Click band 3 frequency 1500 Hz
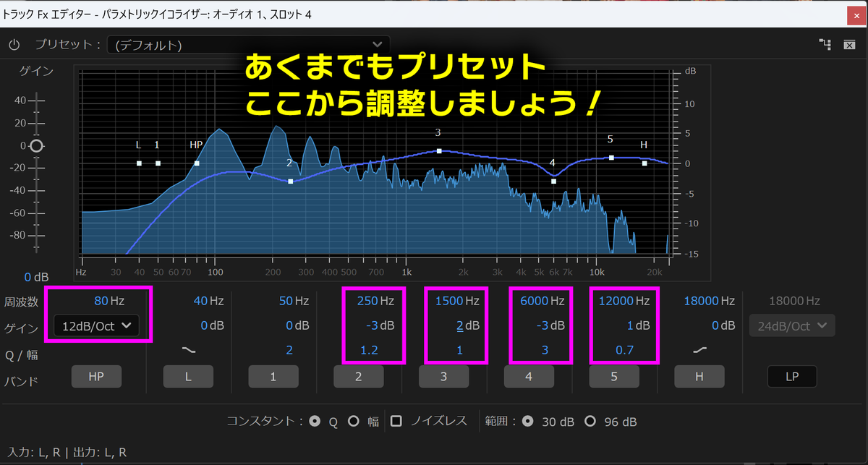Screen dimensions: 868x465 pos(457,300)
